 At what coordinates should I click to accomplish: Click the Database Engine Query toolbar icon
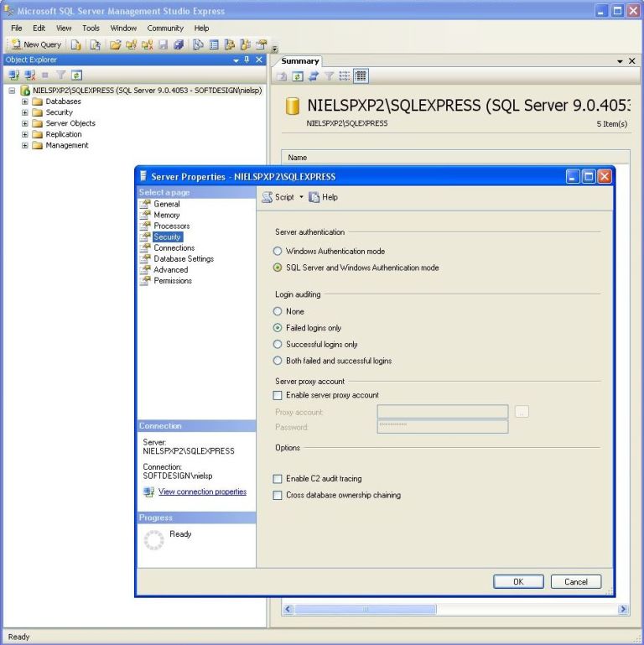pos(76,44)
